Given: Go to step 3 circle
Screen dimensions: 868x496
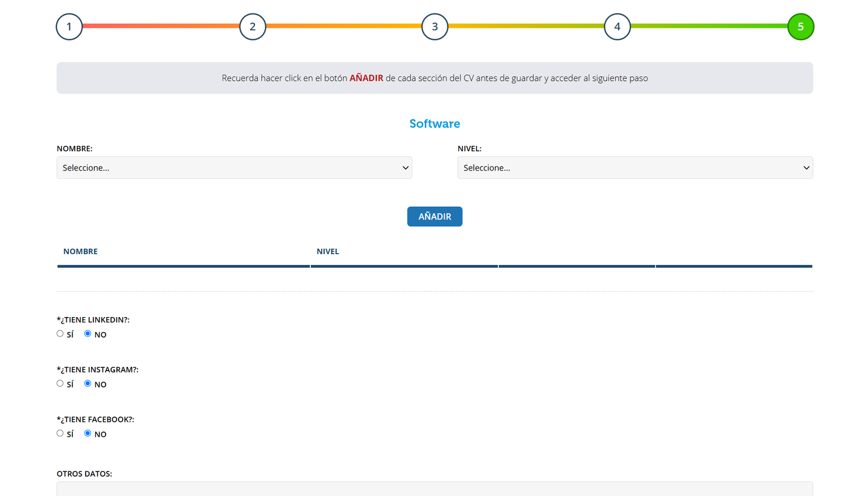Looking at the screenshot, I should click(435, 27).
